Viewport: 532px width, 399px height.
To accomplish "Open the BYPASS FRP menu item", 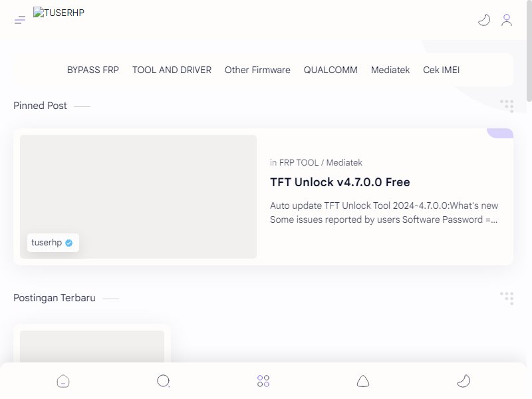I will click(x=93, y=70).
